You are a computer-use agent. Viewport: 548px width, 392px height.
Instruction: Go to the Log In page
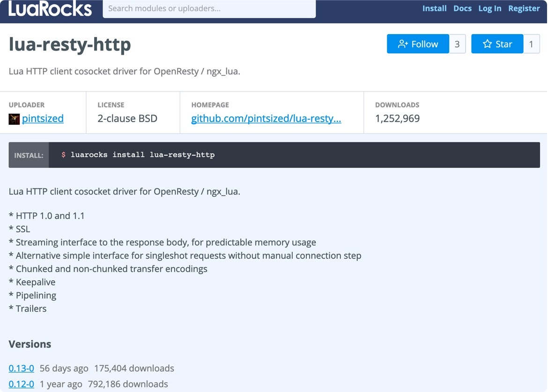489,8
